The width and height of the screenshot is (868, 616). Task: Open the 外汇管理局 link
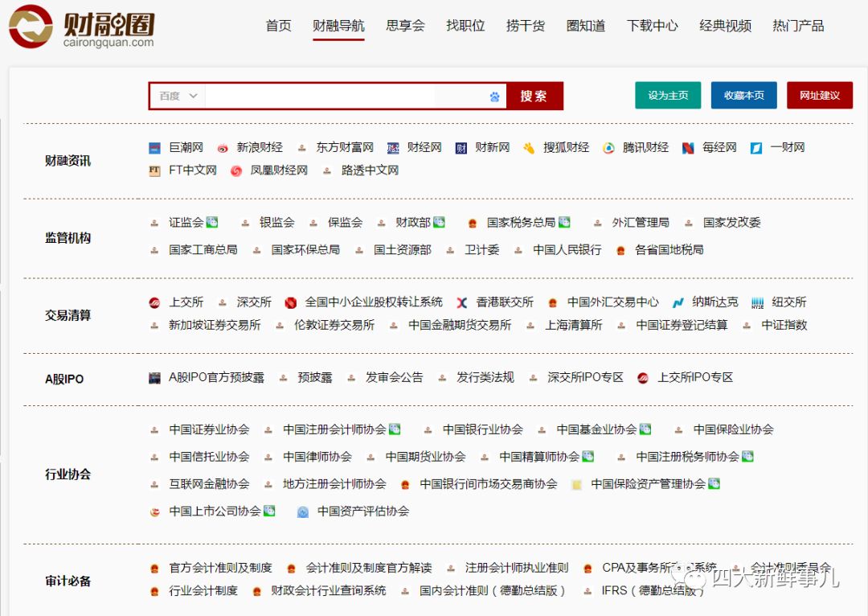pyautogui.click(x=641, y=222)
